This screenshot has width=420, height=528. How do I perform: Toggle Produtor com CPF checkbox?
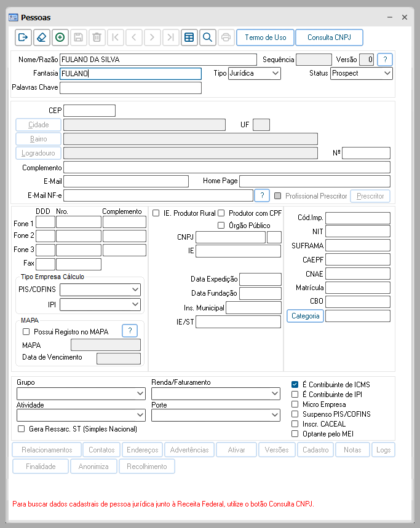[x=221, y=213]
